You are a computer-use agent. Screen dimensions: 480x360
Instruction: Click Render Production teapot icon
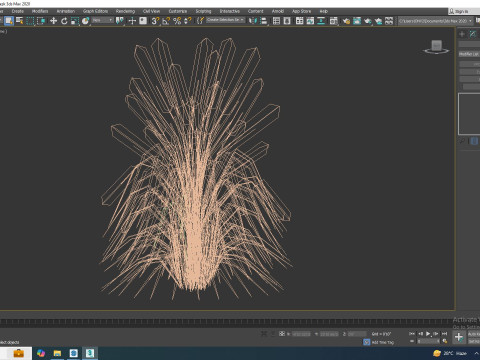pos(367,21)
